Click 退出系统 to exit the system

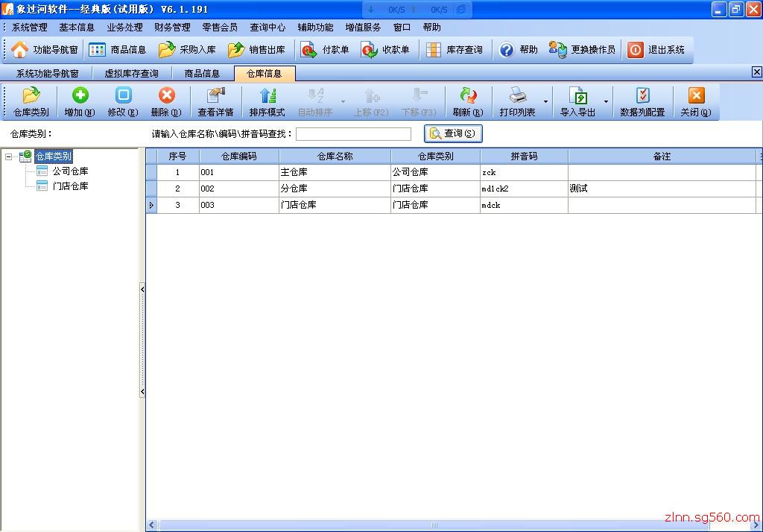(x=656, y=50)
